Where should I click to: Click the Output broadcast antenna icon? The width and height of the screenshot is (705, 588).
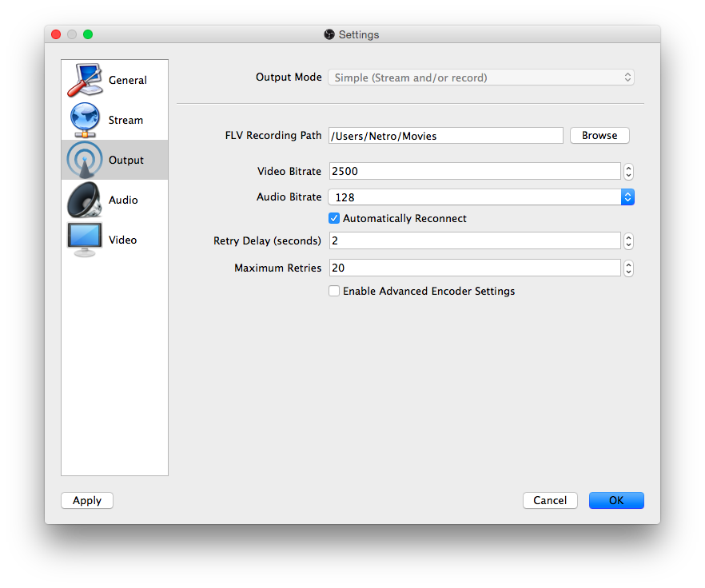(x=85, y=160)
